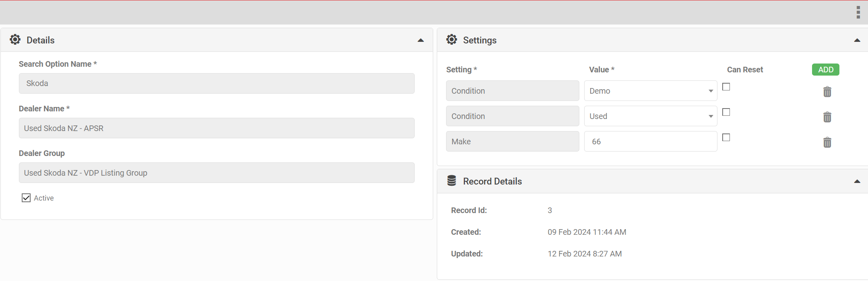
Task: Click the Updated label
Action: (x=467, y=254)
